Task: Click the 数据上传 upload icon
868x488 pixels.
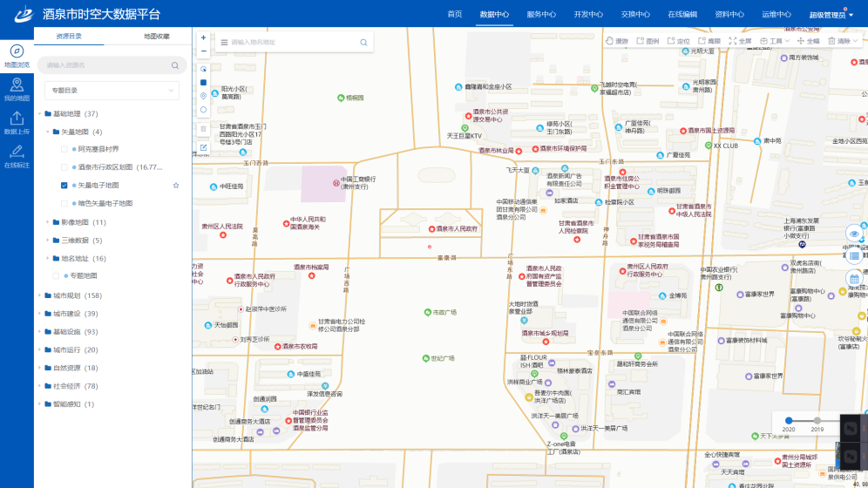Action: click(x=17, y=122)
